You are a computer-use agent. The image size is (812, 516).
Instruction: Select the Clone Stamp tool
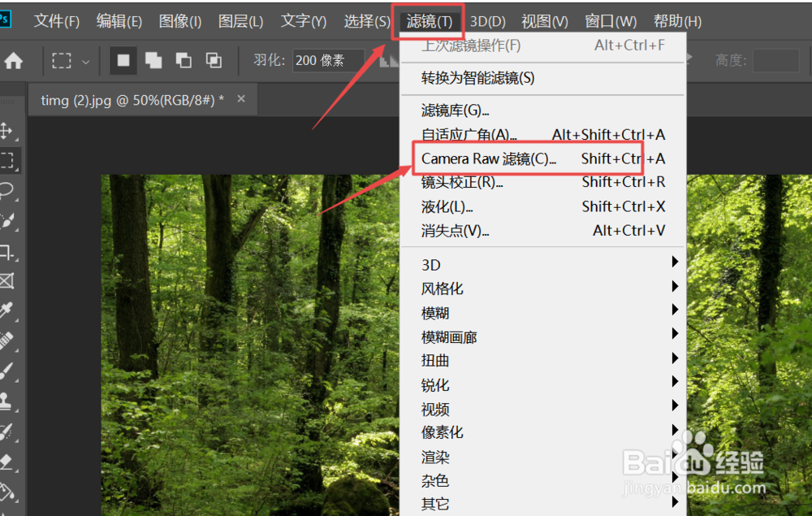point(6,401)
